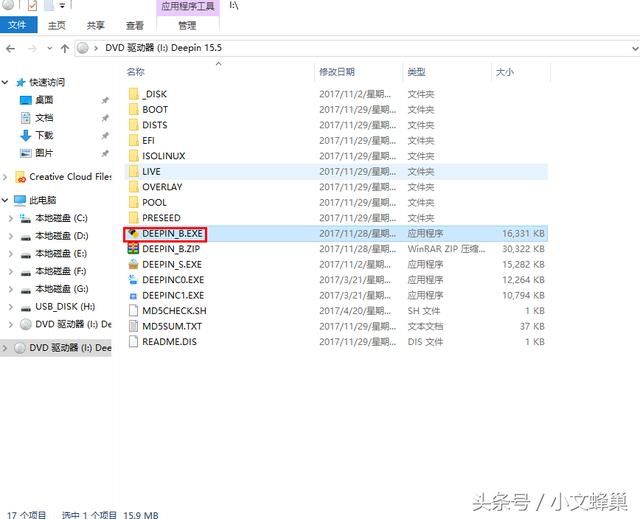Switch to the 共享 ribbon tab
The height and width of the screenshot is (519, 640).
tap(96, 25)
